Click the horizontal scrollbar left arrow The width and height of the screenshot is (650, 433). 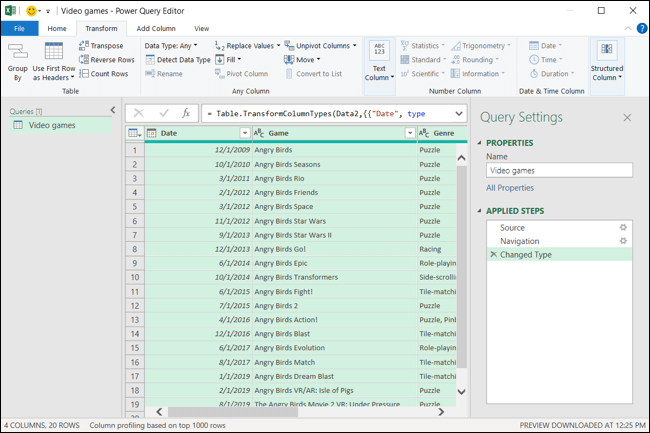pyautogui.click(x=159, y=411)
